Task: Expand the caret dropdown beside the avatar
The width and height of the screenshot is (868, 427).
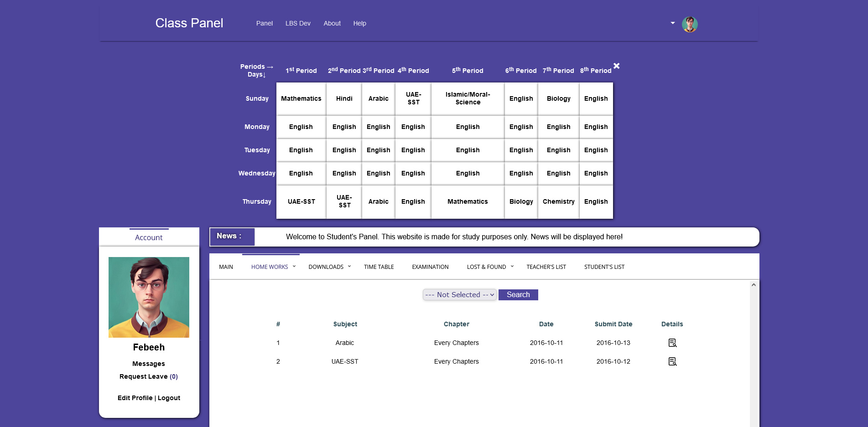Action: pos(672,23)
